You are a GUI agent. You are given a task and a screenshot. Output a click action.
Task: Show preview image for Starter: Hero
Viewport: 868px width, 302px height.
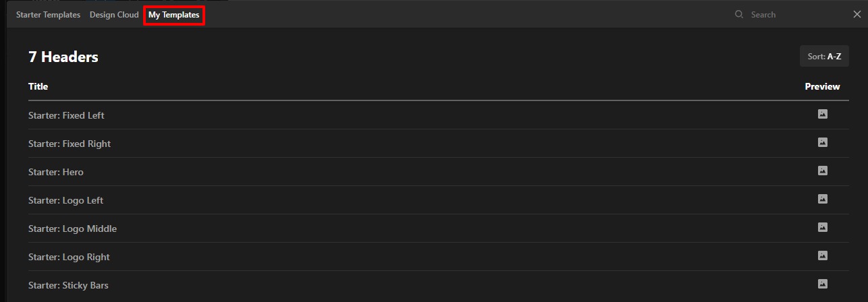click(822, 171)
